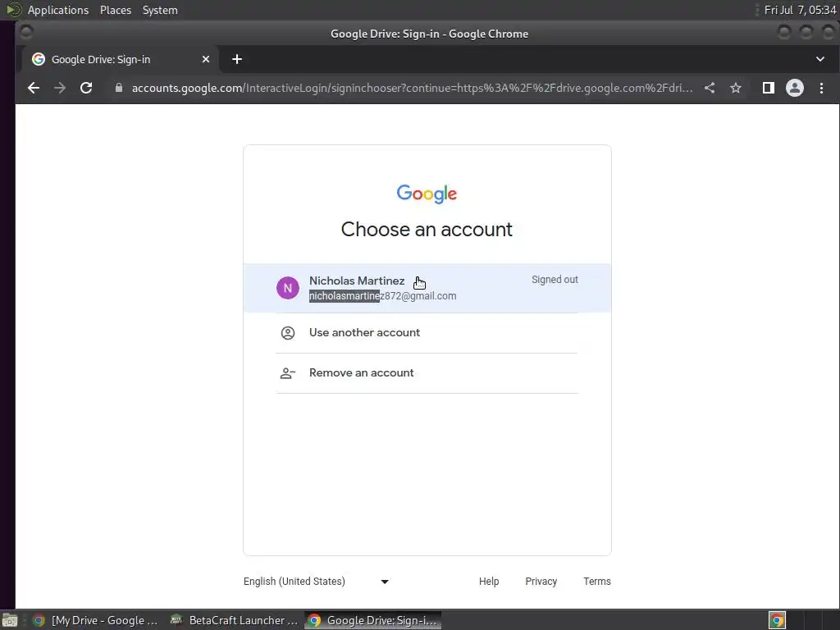Share this page via share icon
This screenshot has height=630, width=840.
point(710,88)
